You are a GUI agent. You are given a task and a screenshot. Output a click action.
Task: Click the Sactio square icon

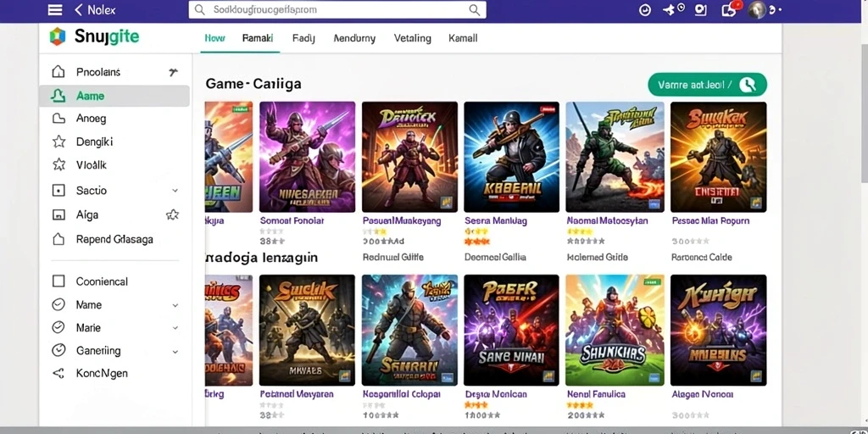tap(58, 191)
